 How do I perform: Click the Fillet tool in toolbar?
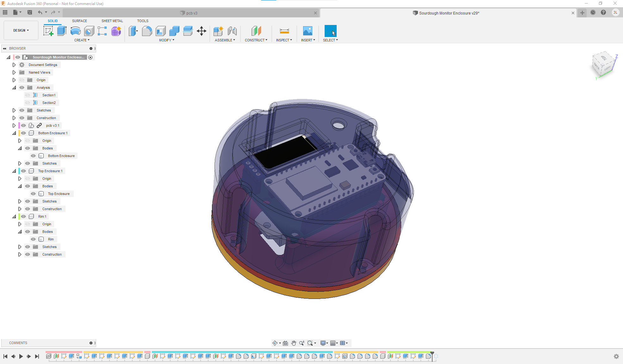tap(147, 31)
